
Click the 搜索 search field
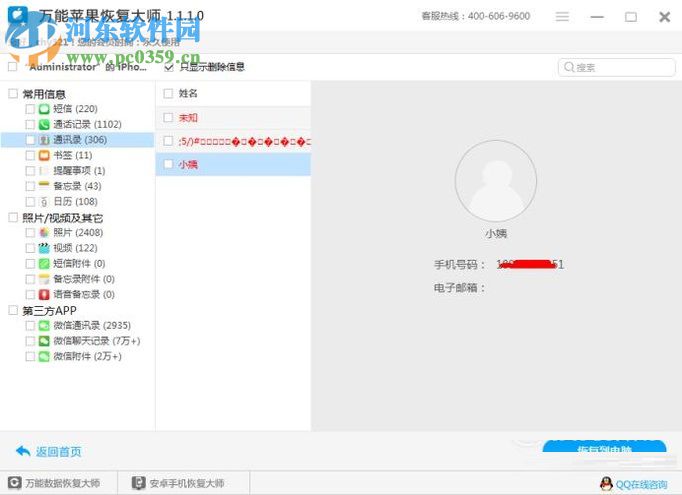(617, 67)
